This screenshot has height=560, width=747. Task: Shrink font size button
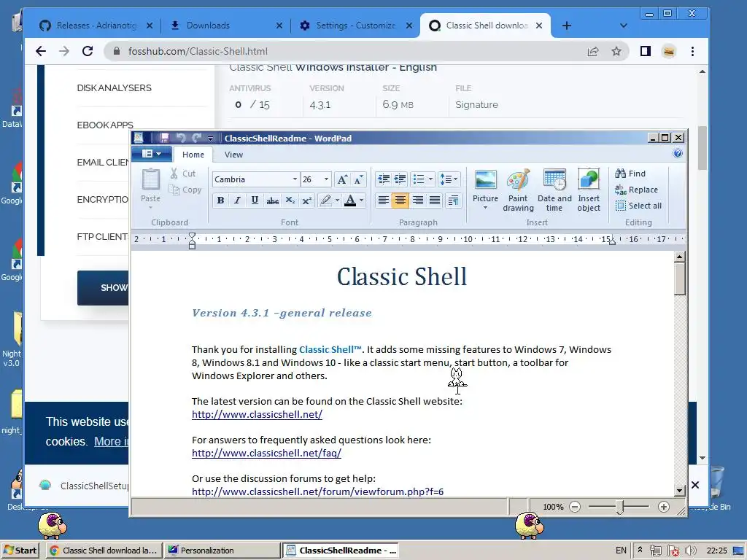pos(359,179)
